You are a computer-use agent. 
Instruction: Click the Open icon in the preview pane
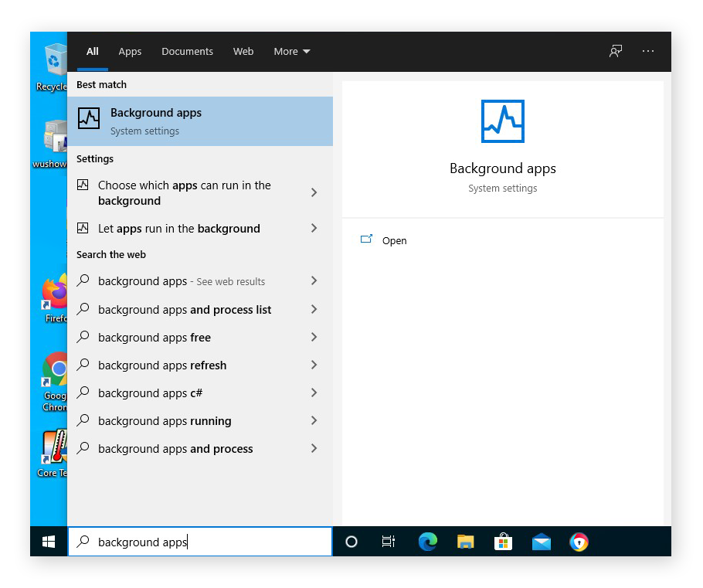click(x=366, y=240)
